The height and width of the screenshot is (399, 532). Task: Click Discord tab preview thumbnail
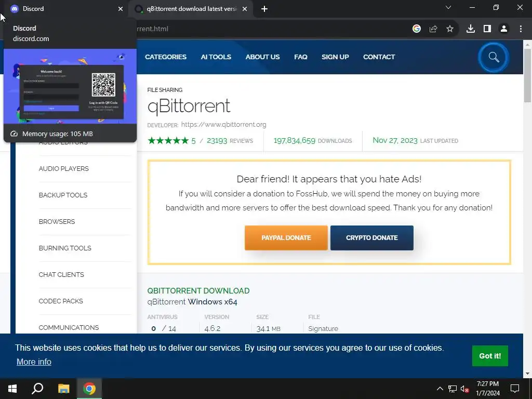click(x=70, y=86)
